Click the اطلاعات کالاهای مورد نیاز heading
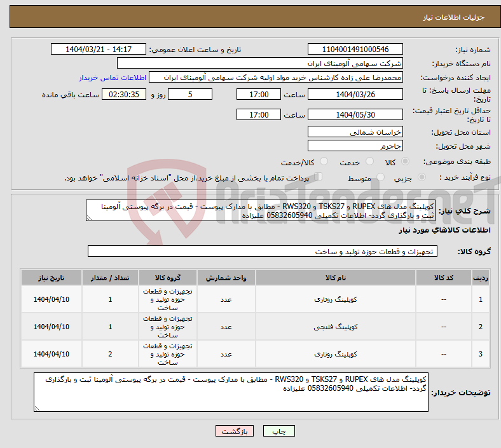This screenshot has width=501, height=448. 444,230
